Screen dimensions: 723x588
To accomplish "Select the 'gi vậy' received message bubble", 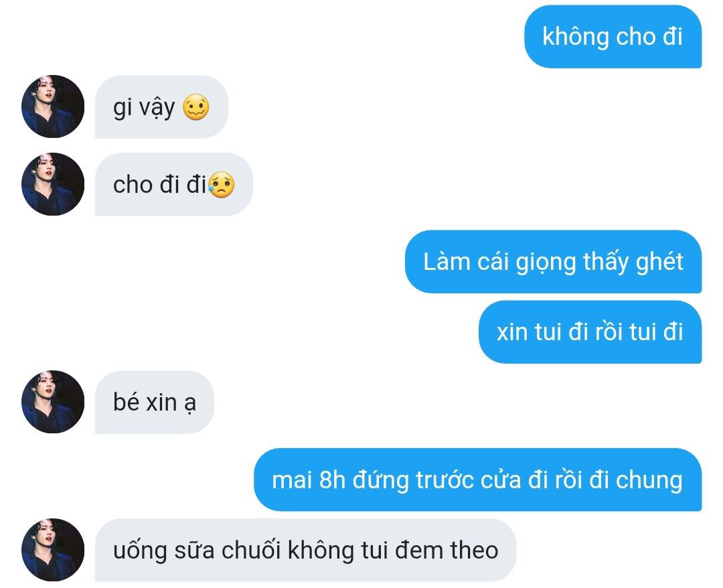I will click(161, 106).
